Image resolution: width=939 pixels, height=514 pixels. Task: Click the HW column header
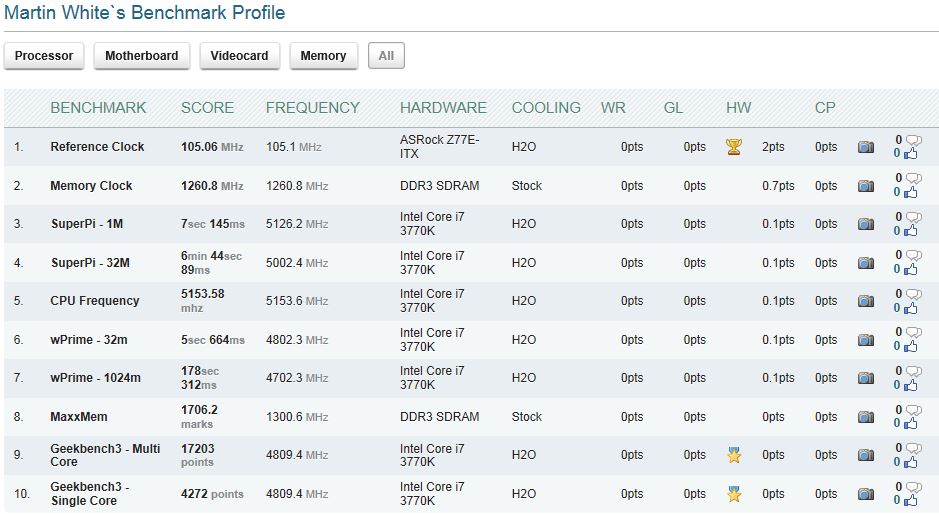pos(738,108)
